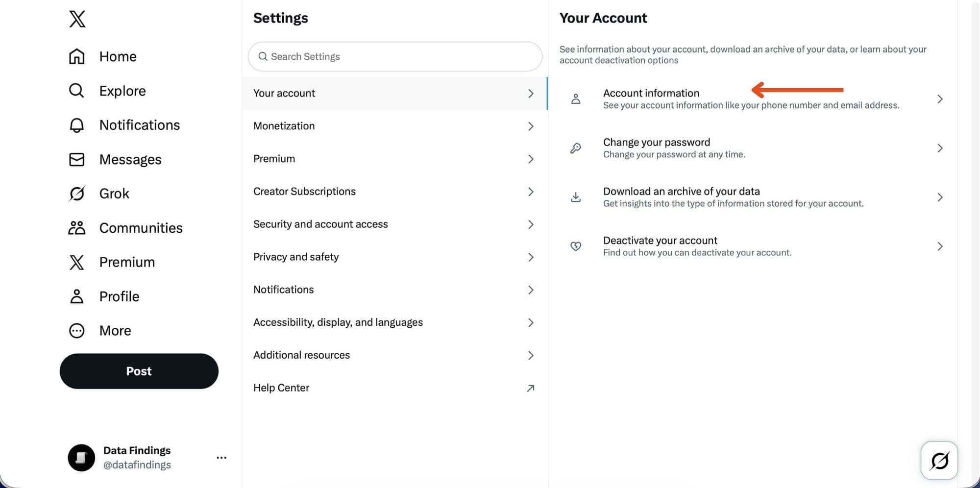Open Home from the left sidebar
The height and width of the screenshot is (488, 980).
tap(76, 56)
